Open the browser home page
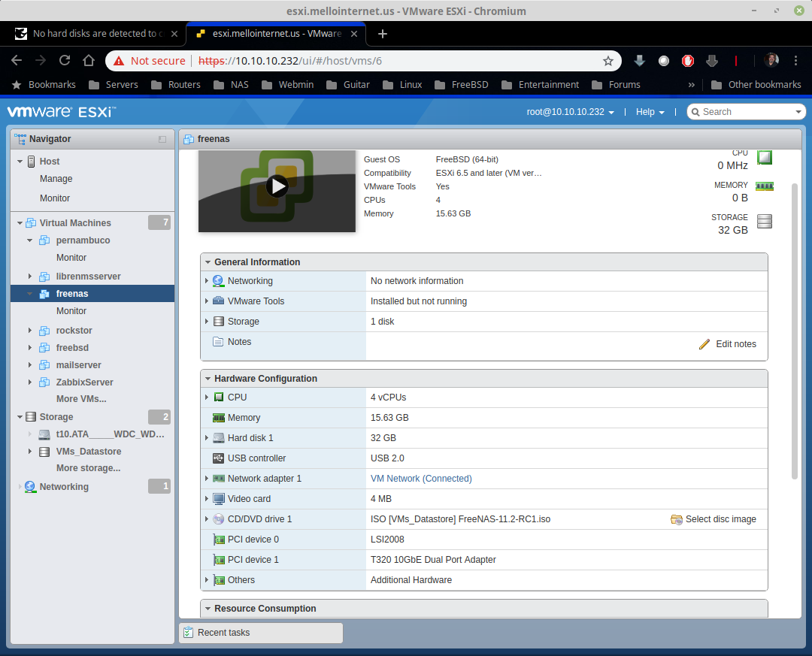The image size is (812, 656). click(89, 61)
